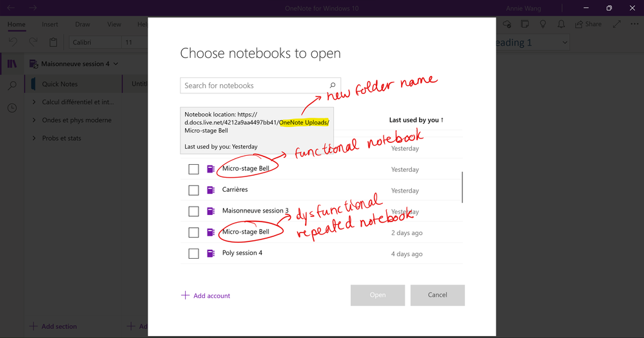Click the Search for notebooks field

pos(260,86)
